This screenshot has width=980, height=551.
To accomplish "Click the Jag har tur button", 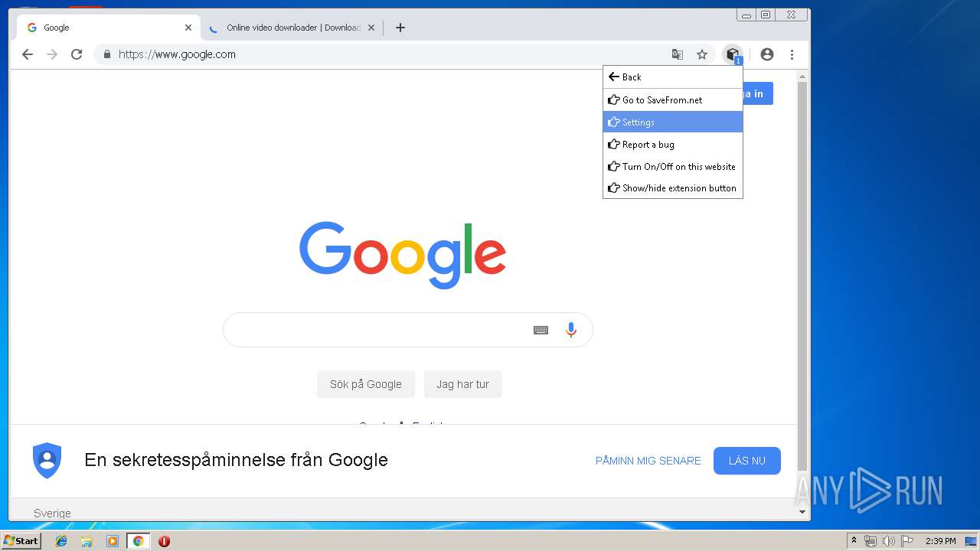I will click(x=463, y=384).
